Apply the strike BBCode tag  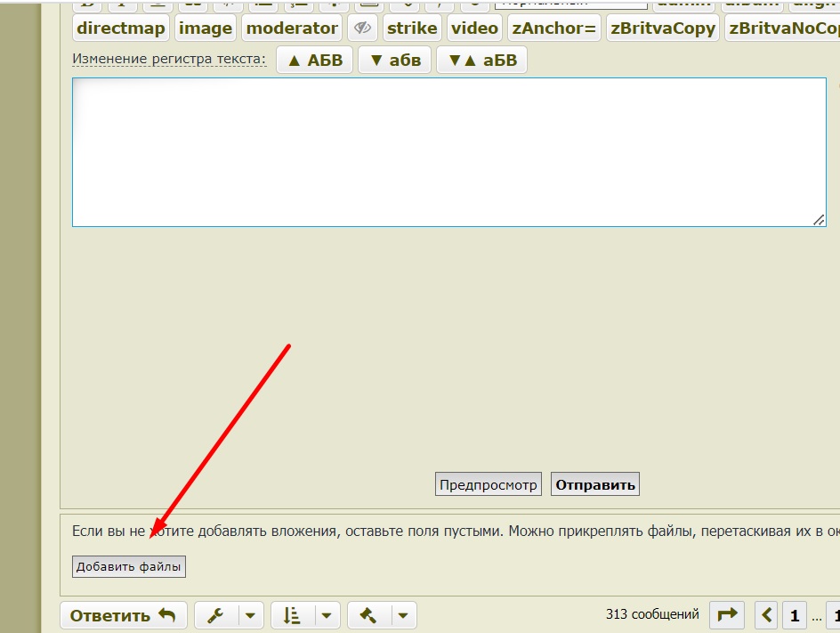[412, 28]
